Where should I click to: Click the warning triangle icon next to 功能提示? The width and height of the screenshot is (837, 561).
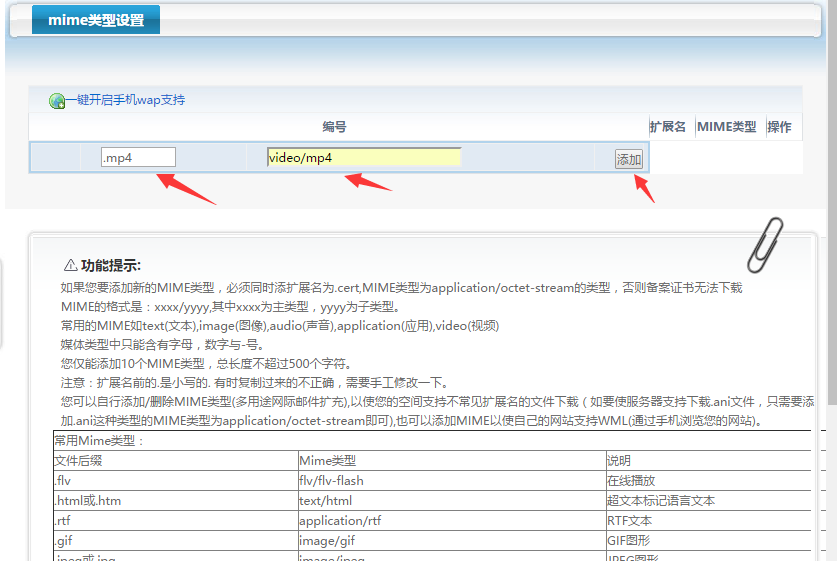pos(70,266)
